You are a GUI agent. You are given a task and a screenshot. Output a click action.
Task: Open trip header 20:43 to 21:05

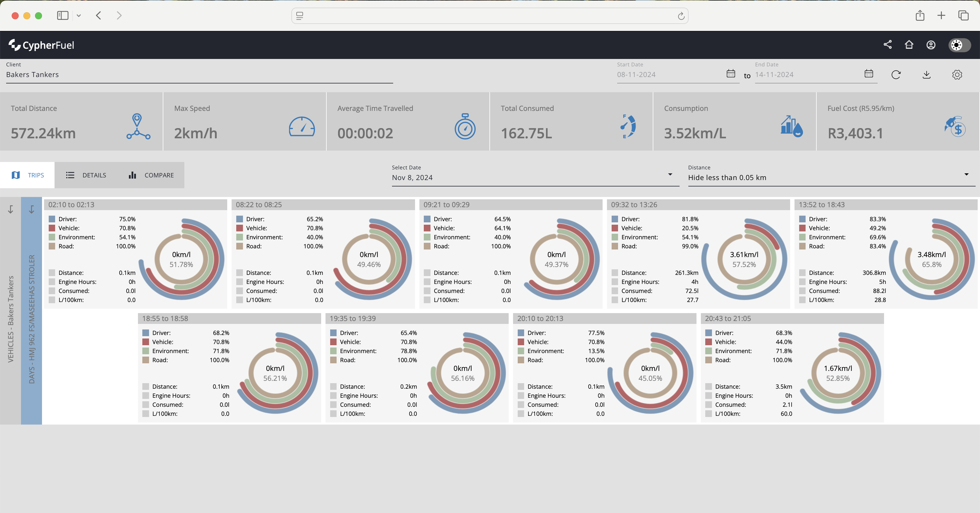point(792,319)
